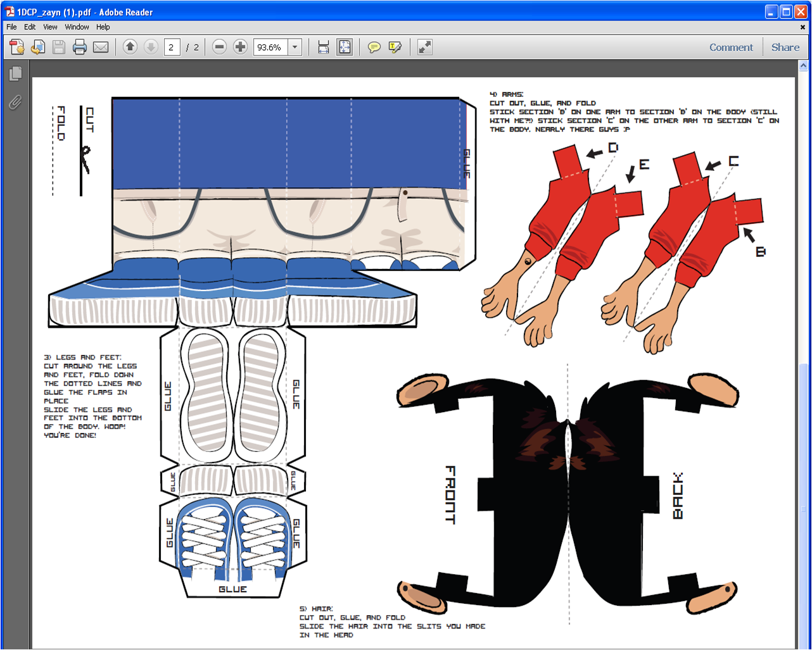Click the arm label letter 'E'
This screenshot has height=650, width=812.
(x=644, y=165)
